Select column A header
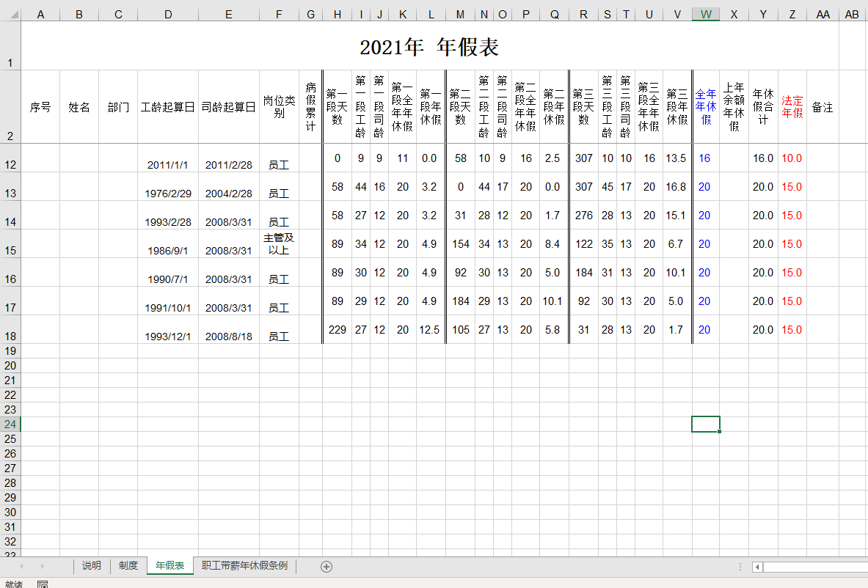The height and width of the screenshot is (588, 868). point(40,15)
